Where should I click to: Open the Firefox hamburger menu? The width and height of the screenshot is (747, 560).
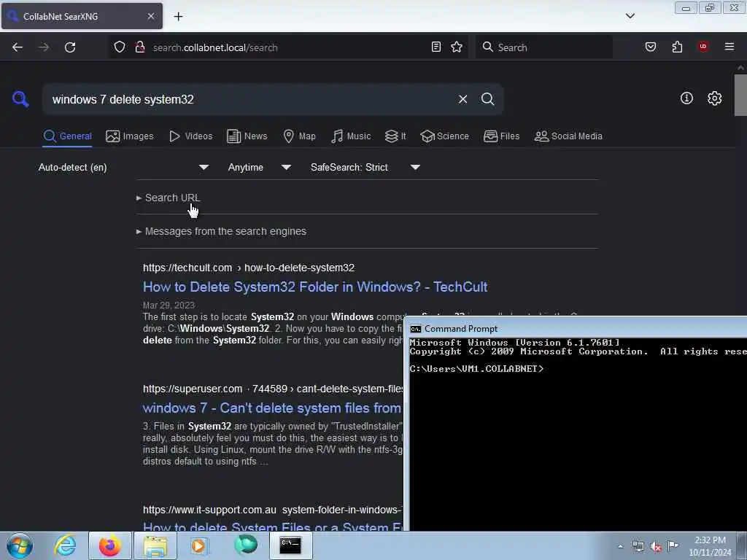coord(729,47)
